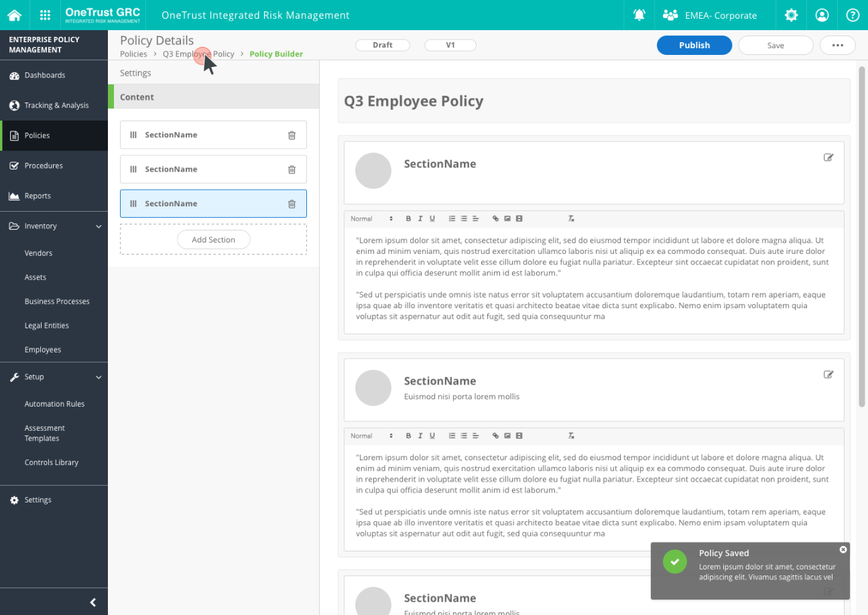Click the OneTrust GRC logo

pos(103,15)
